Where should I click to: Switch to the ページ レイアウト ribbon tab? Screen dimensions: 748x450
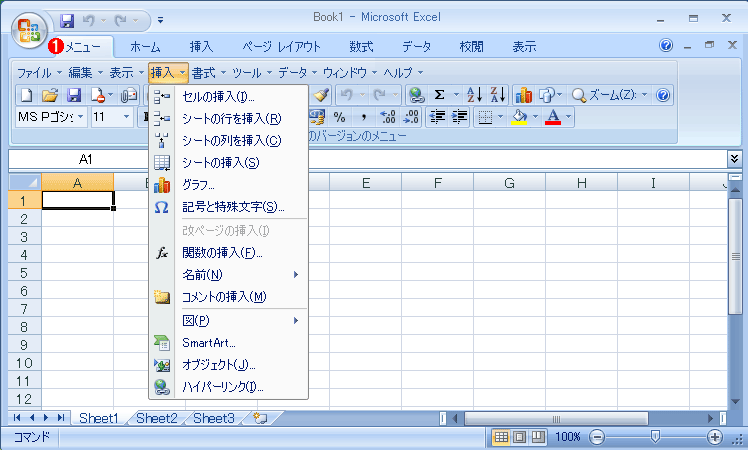click(x=281, y=47)
